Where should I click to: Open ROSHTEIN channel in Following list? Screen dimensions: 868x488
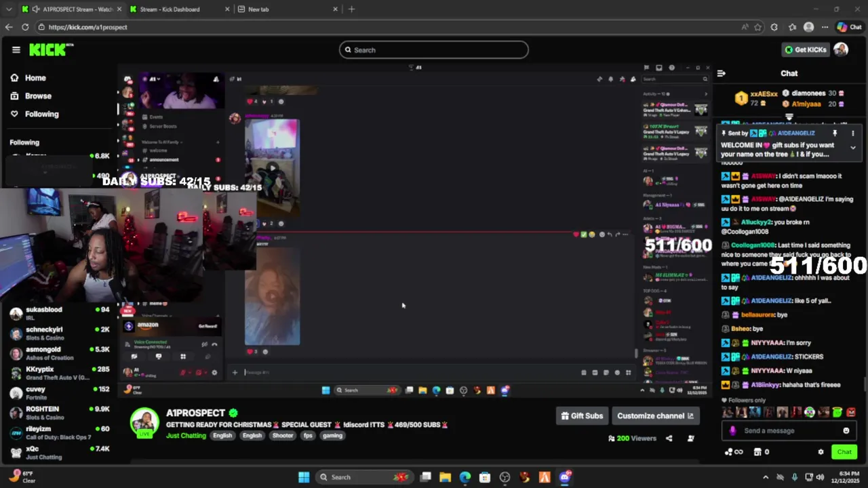pyautogui.click(x=59, y=413)
